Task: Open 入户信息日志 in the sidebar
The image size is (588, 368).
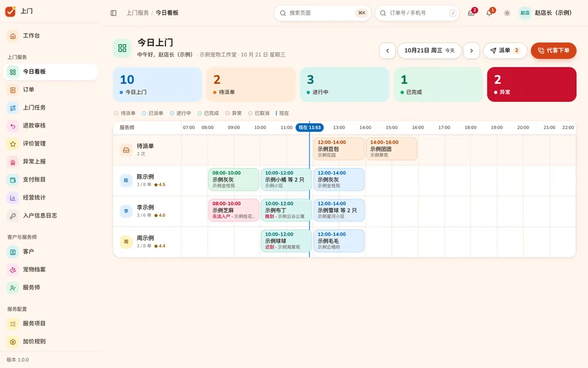Action: tap(51, 215)
